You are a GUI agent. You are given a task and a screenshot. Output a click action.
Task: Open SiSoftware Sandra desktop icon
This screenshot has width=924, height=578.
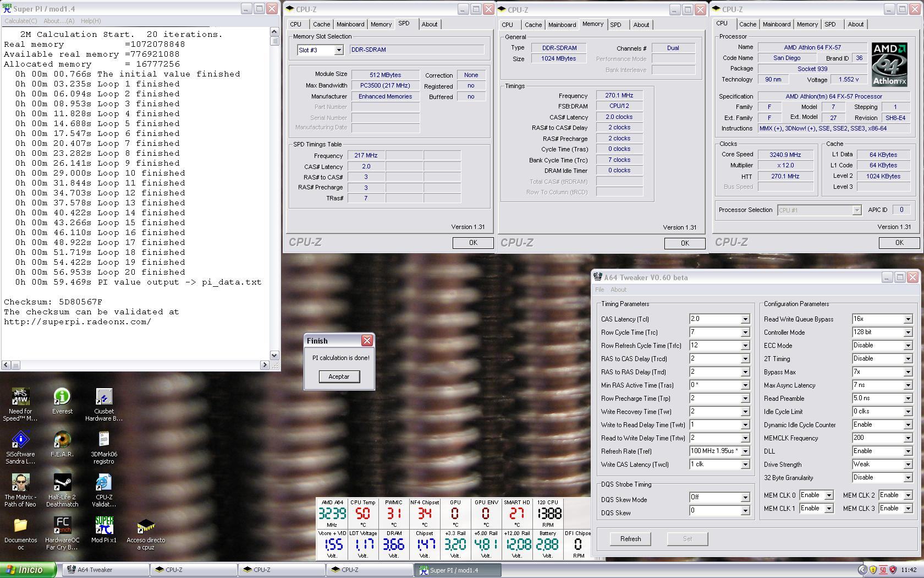click(20, 440)
